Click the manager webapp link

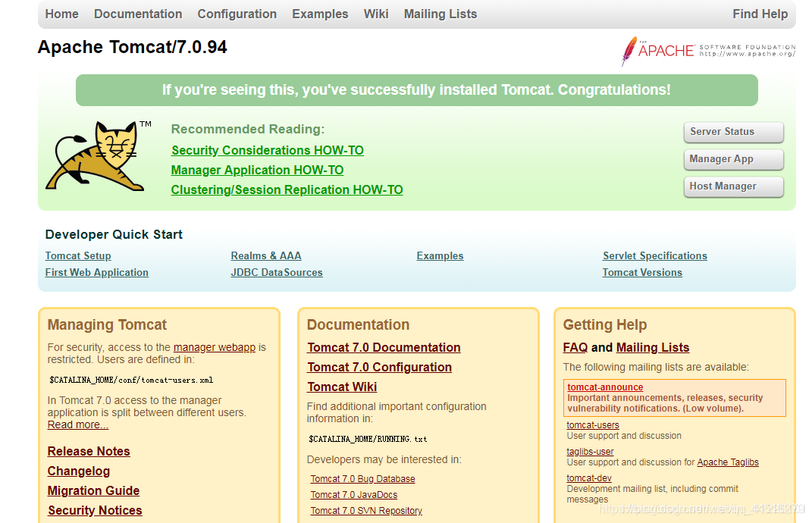click(215, 347)
